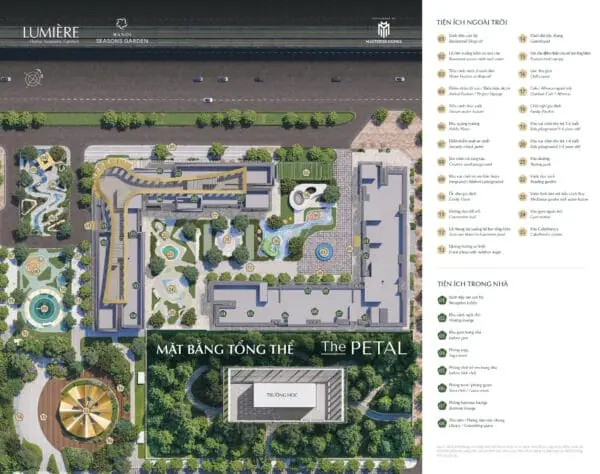Select green indoor badge 01 Reception lobby
Viewport: 600px width, 474px height.
[442, 300]
